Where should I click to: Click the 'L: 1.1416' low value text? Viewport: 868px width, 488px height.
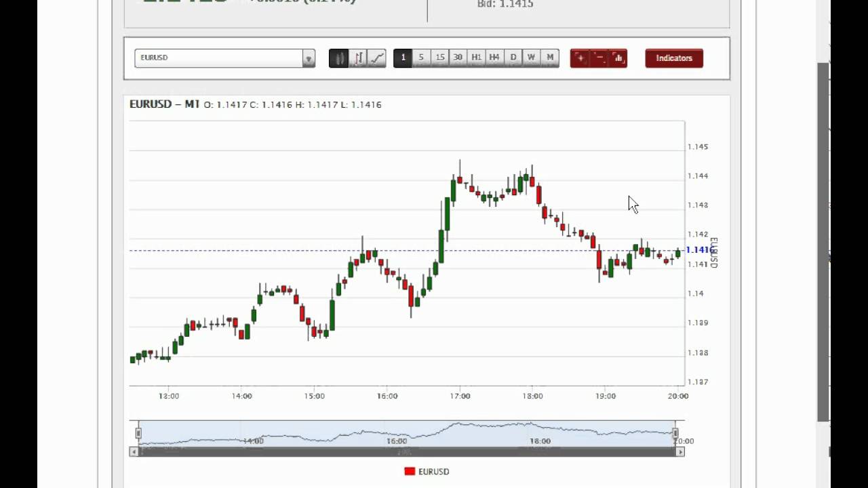[x=361, y=105]
